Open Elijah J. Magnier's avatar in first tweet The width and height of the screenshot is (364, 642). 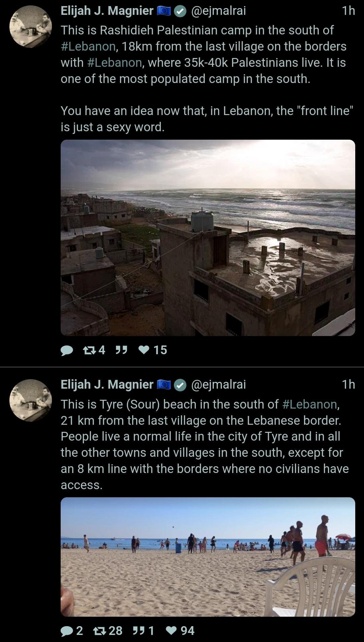pos(31,27)
